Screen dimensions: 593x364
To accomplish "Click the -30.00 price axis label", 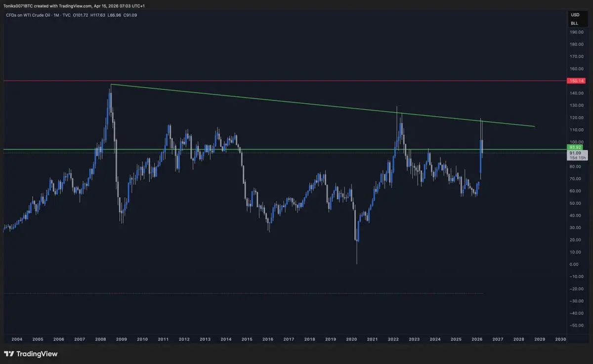I will tap(576, 301).
